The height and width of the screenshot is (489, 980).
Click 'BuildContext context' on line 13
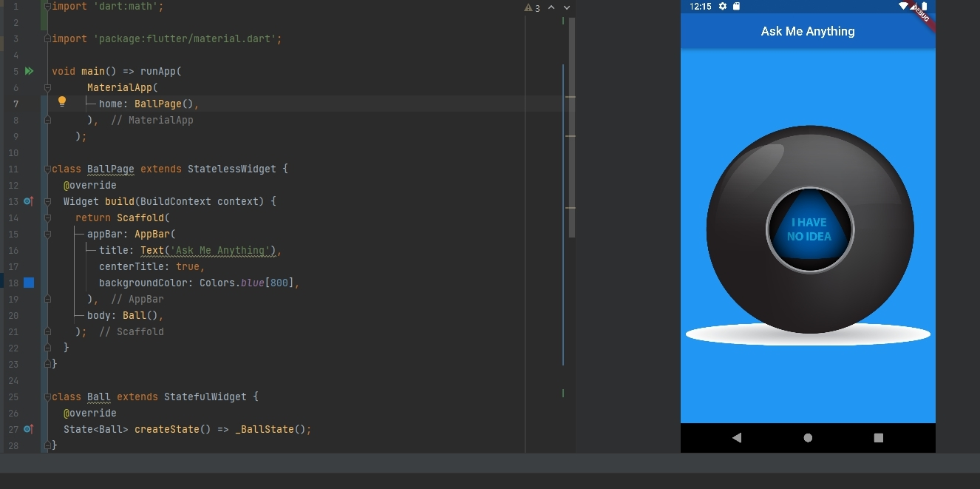(200, 201)
